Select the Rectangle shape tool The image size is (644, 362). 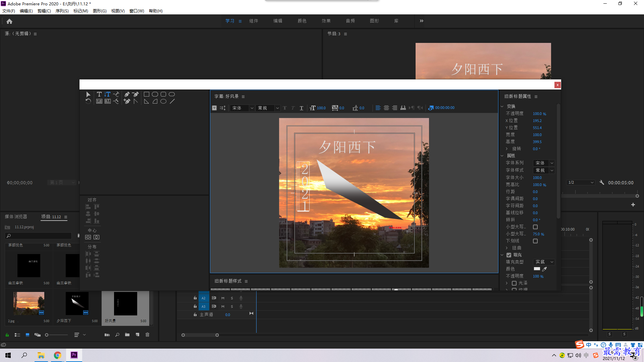(147, 94)
